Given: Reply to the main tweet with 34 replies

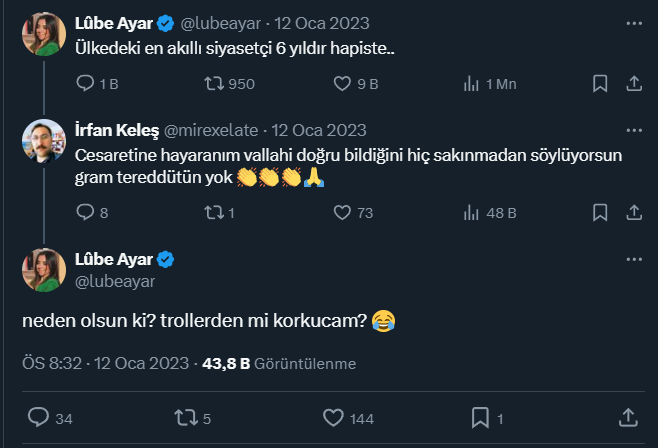Looking at the screenshot, I should (39, 417).
